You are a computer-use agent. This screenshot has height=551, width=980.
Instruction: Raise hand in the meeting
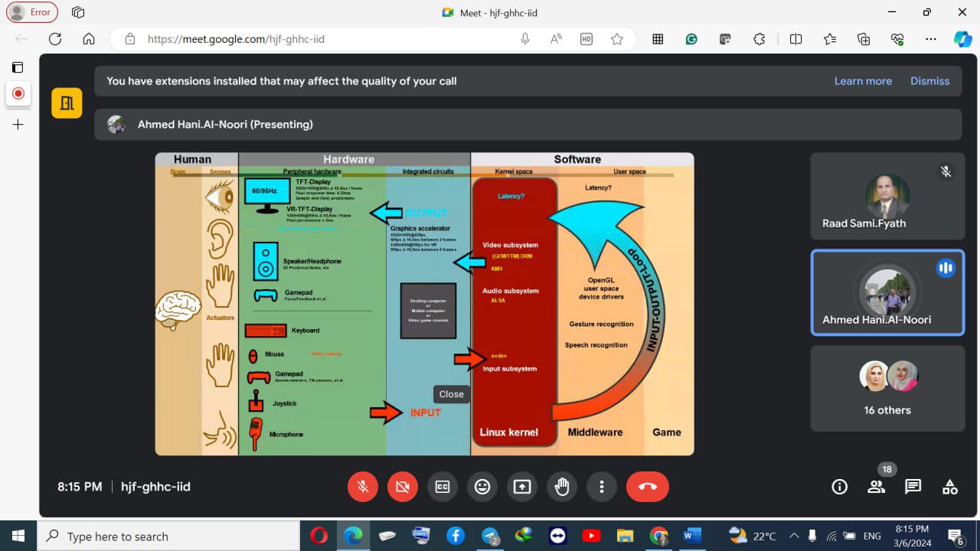(562, 487)
